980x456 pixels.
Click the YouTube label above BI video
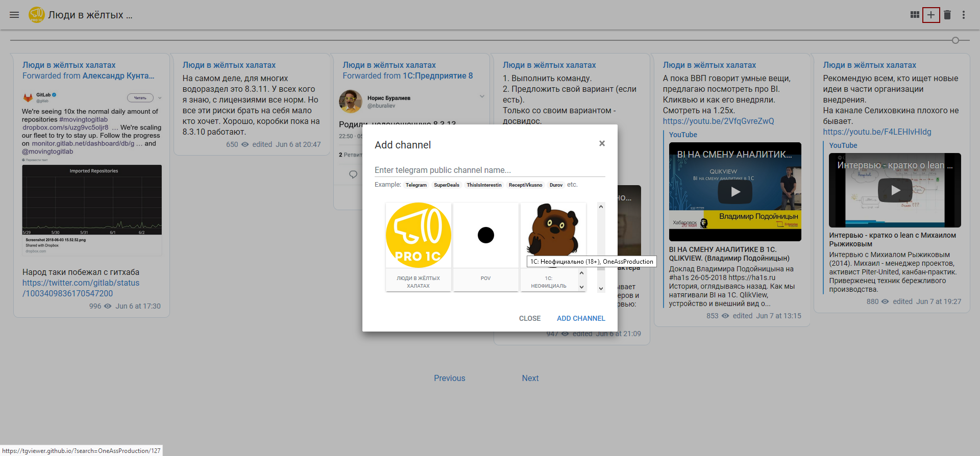[x=683, y=135]
